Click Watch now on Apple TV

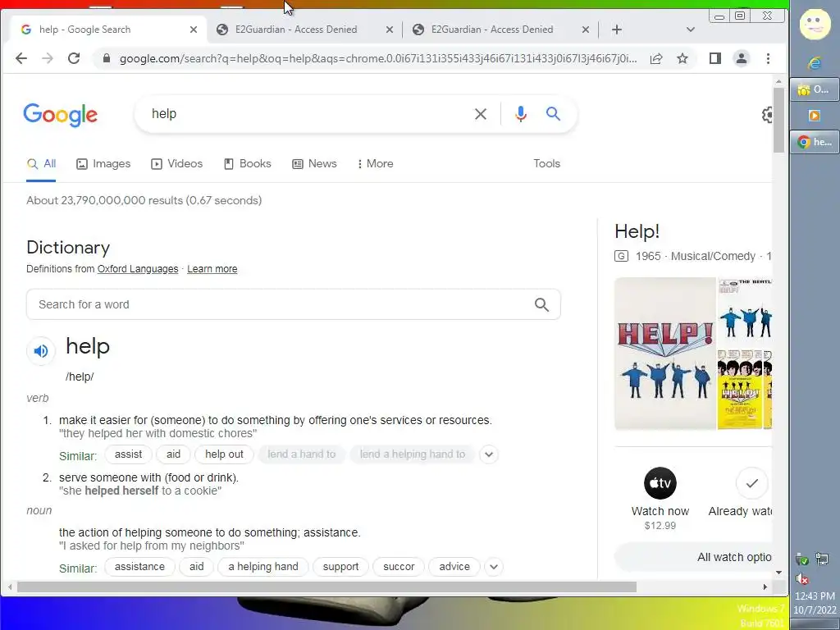(x=660, y=499)
